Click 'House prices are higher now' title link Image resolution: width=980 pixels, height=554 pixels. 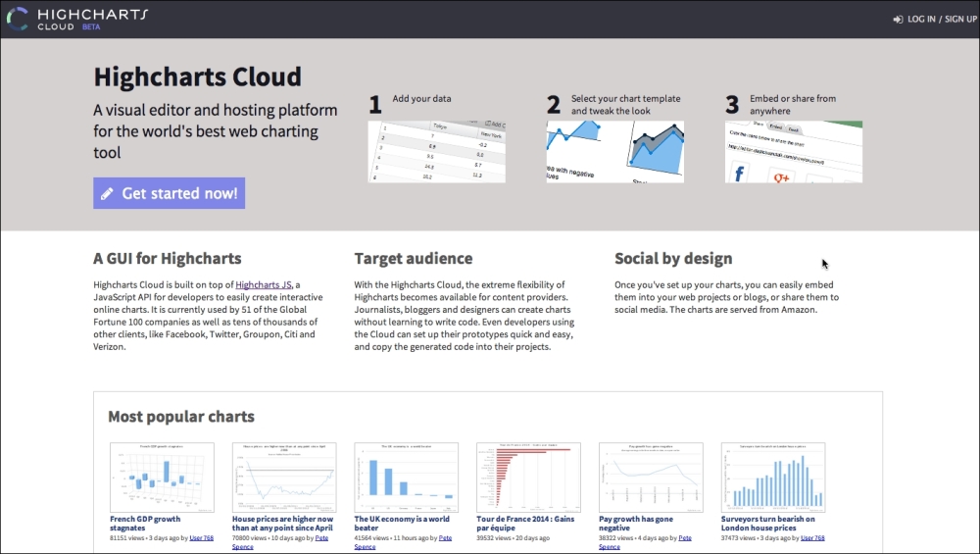tap(282, 524)
